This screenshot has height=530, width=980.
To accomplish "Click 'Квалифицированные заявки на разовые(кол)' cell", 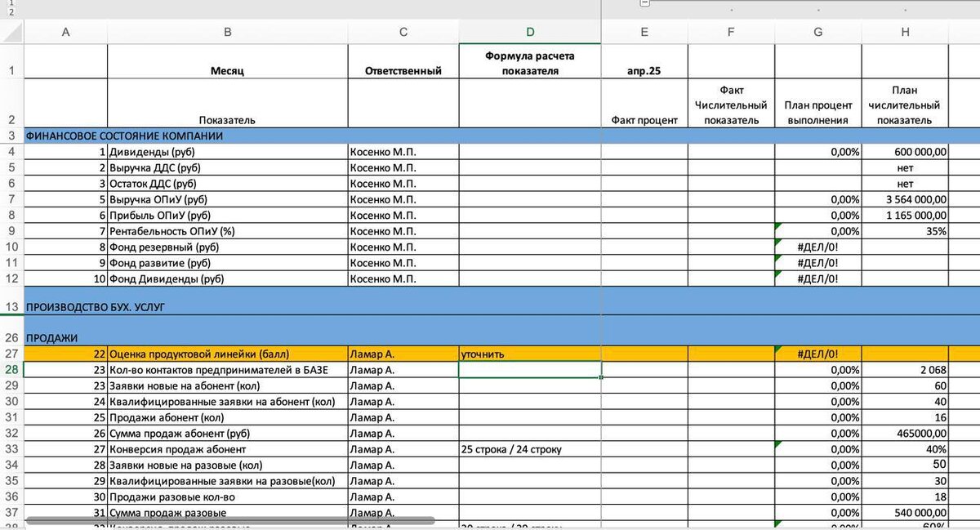I will [228, 481].
